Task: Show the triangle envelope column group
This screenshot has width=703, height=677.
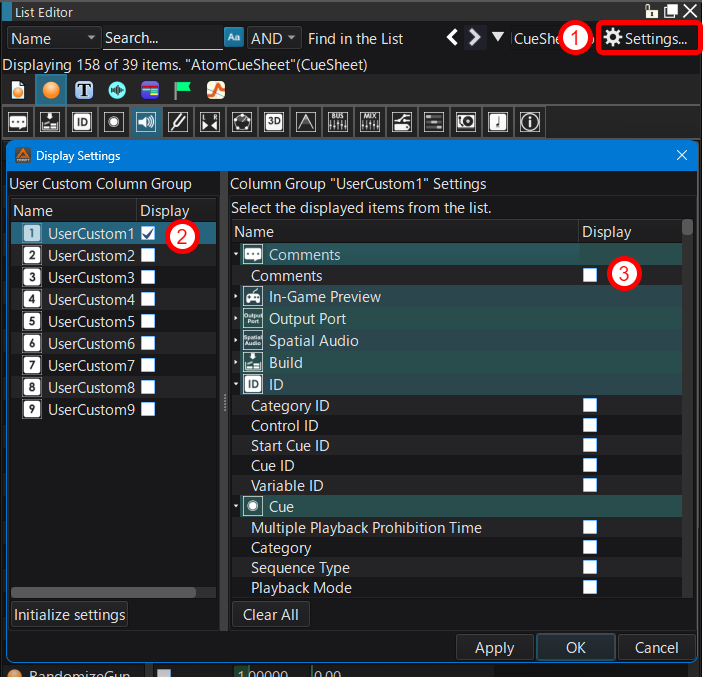Action: (x=306, y=122)
